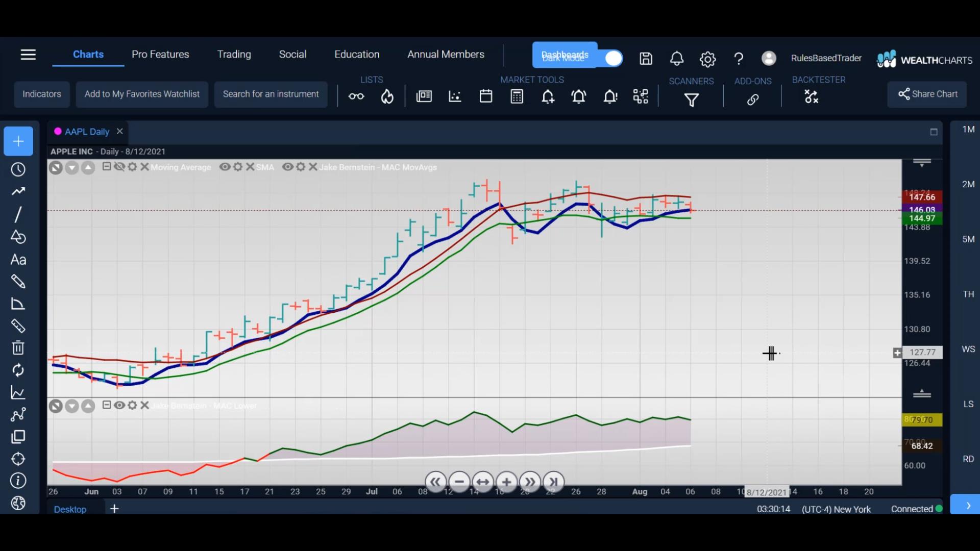Screen dimensions: 980x551
Task: Click the add alert bell-plus icon
Action: pyautogui.click(x=548, y=96)
